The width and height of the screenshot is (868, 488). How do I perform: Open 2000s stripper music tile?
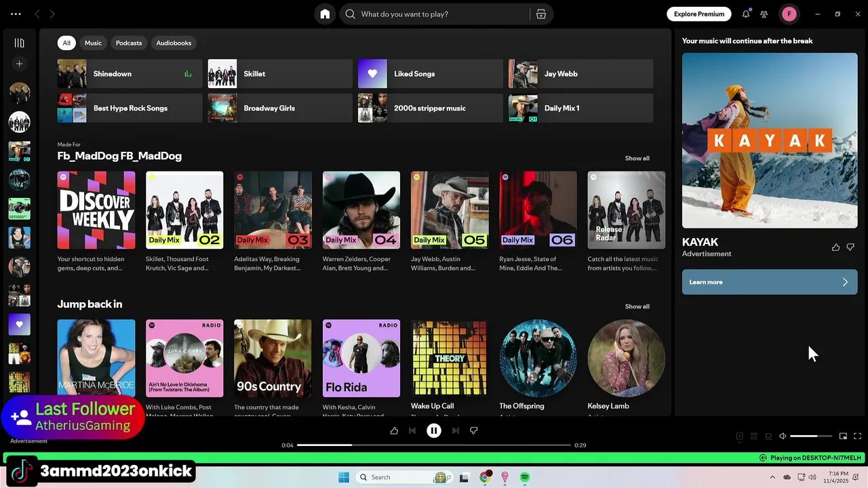430,108
